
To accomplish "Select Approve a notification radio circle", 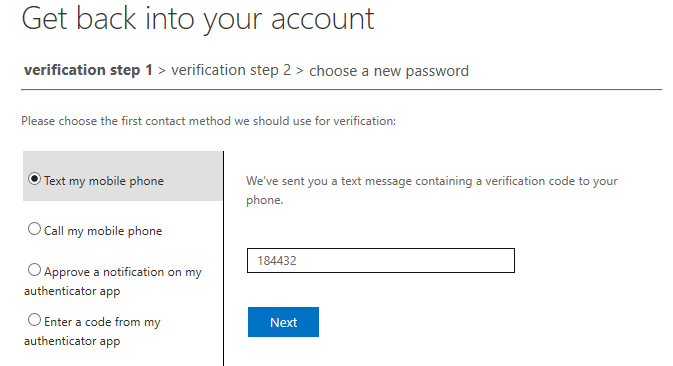I will coord(34,270).
